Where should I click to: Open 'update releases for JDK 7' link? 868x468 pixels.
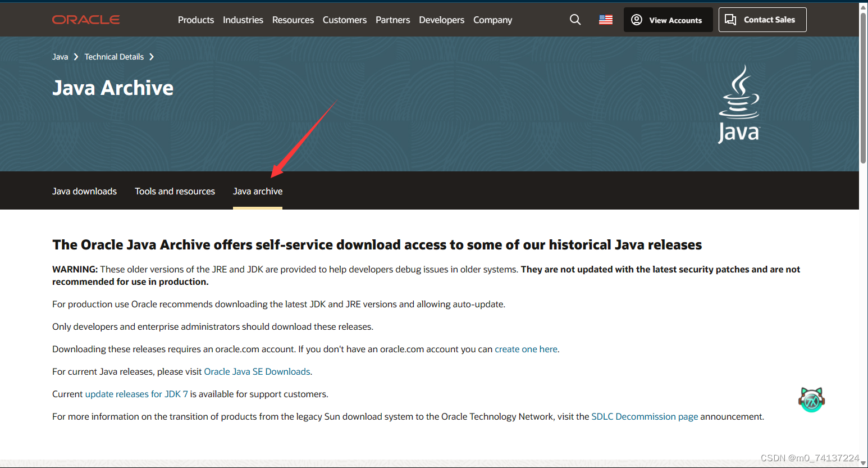pyautogui.click(x=136, y=394)
